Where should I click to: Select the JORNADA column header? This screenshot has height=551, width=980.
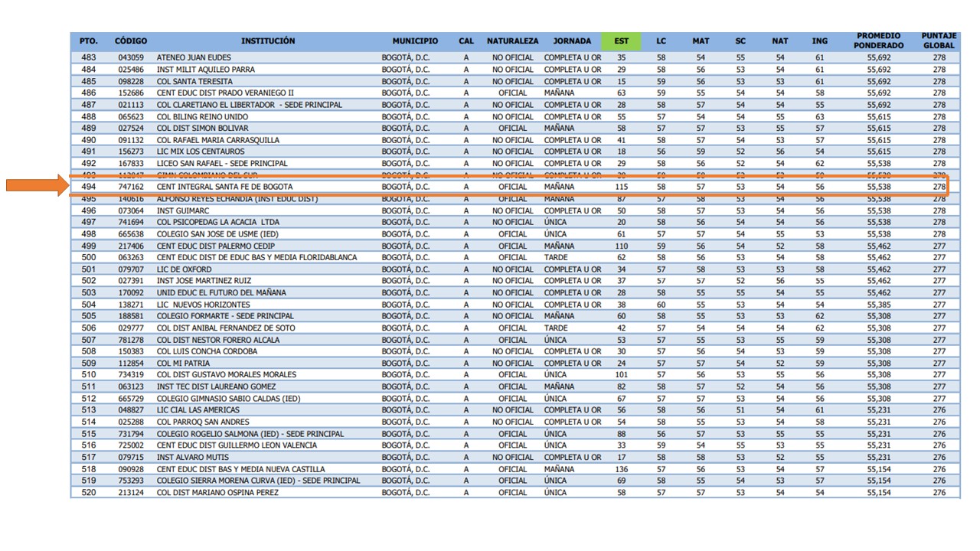coord(572,41)
